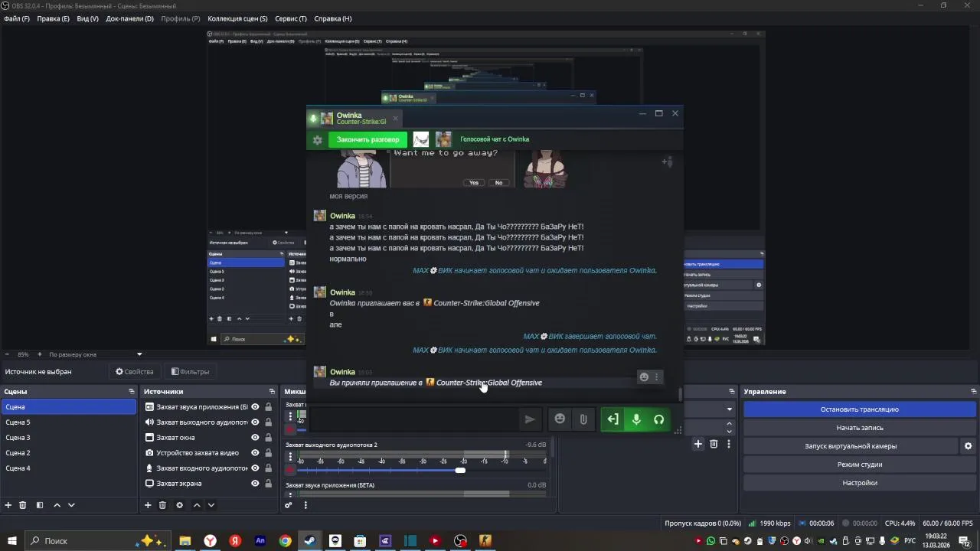Select 'Сцена 3' in scenes list
Viewport: 980px width, 551px height.
coord(69,438)
